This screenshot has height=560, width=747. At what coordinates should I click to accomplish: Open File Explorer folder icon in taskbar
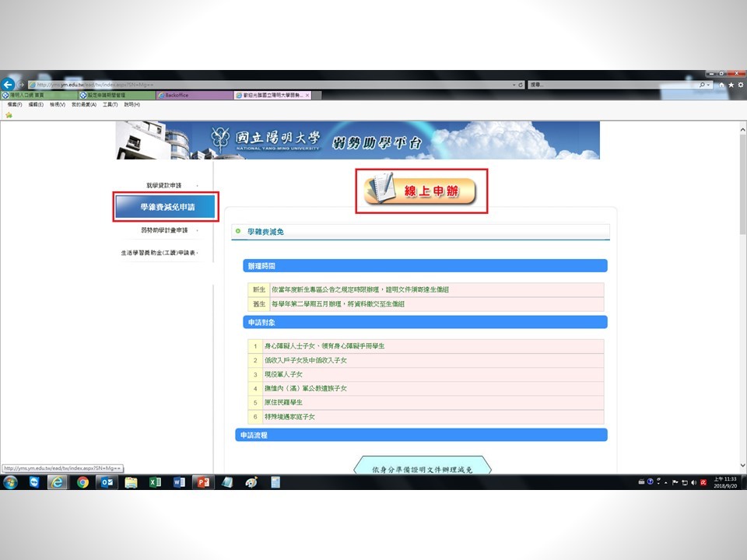click(131, 482)
